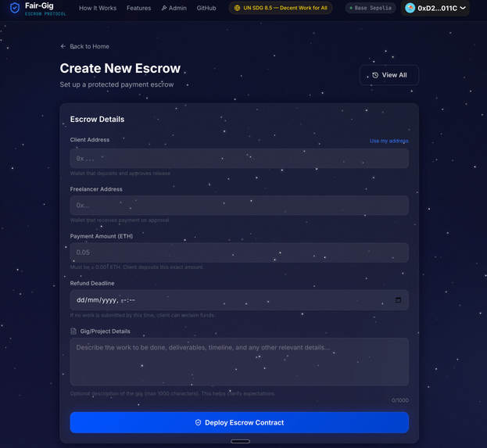Viewport: 487px width, 448px height.
Task: Focus the Payment Amount (ETH) field
Action: pyautogui.click(x=239, y=253)
